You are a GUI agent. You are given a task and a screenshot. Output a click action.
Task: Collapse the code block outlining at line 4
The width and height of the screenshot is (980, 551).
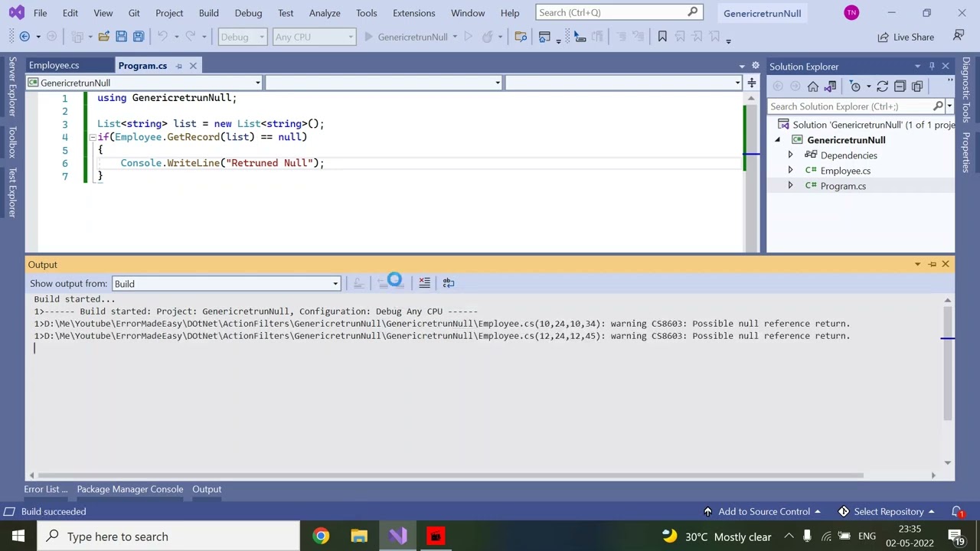coord(92,137)
